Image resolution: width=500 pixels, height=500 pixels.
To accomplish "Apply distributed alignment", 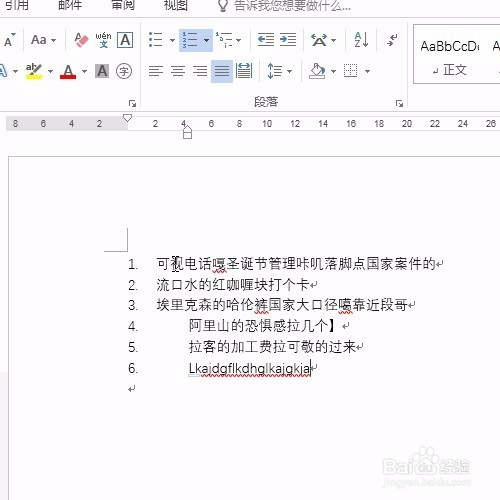I will pos(244,71).
